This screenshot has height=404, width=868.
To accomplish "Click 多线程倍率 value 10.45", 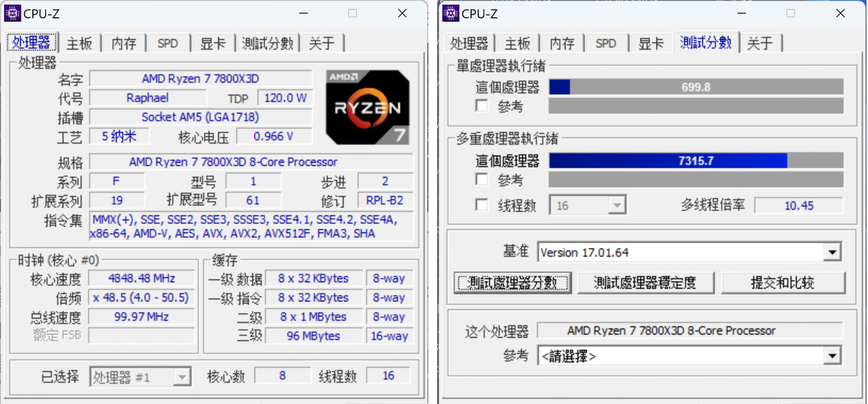I will (x=799, y=205).
